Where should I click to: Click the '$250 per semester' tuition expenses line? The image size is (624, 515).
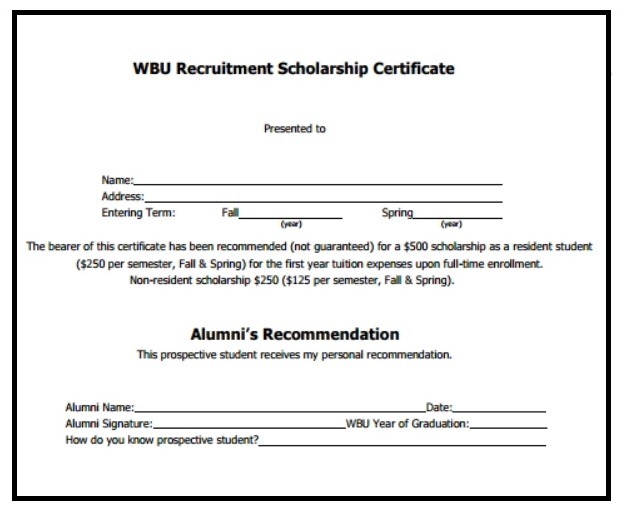(310, 264)
